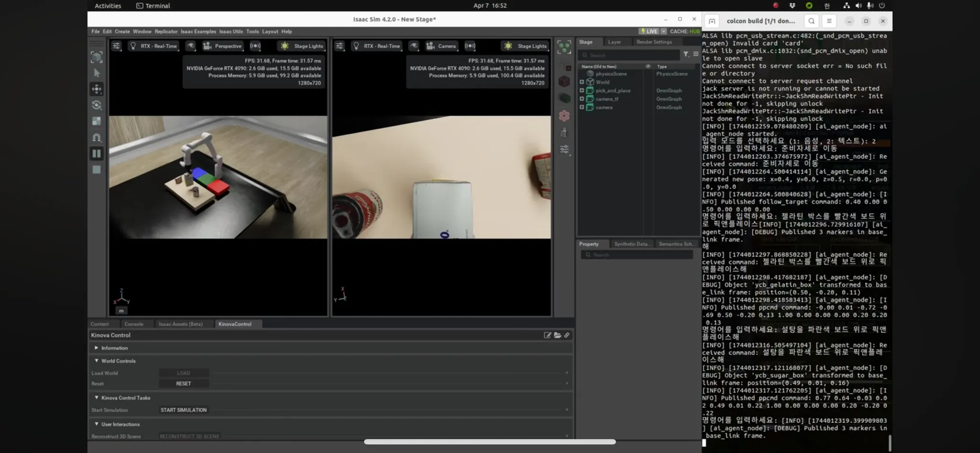Click the Stage filter funnel icon

click(x=686, y=55)
